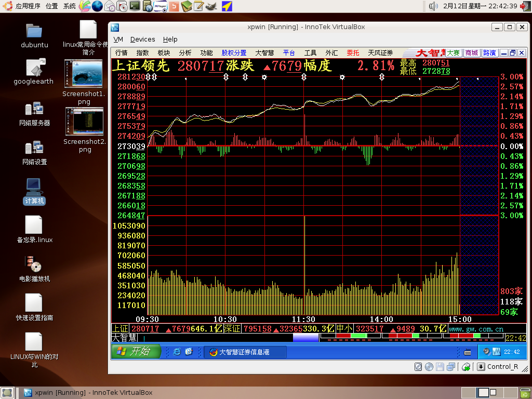Open the network server cabinet launcher in panel
This screenshot has width=532, height=399.
pyautogui.click(x=148, y=6)
